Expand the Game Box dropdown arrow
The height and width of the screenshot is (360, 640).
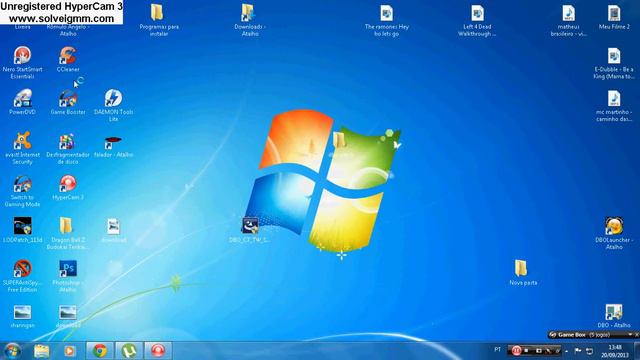[630, 335]
